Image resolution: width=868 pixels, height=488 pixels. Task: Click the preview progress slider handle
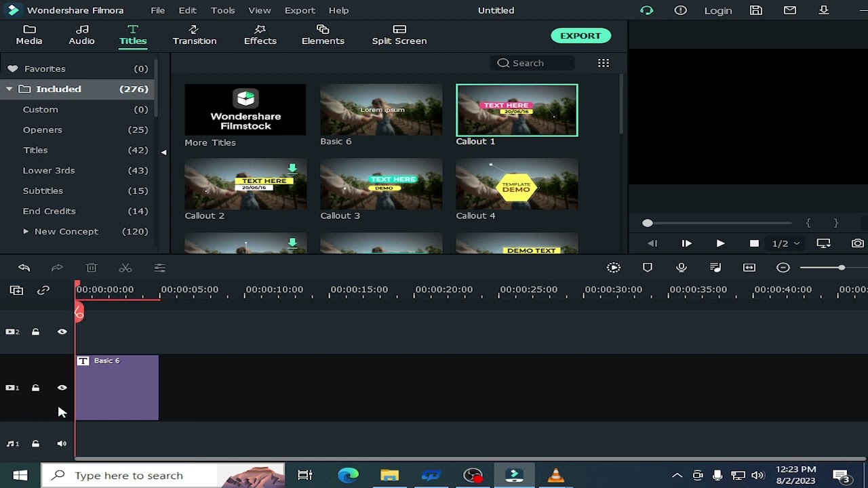coord(648,223)
